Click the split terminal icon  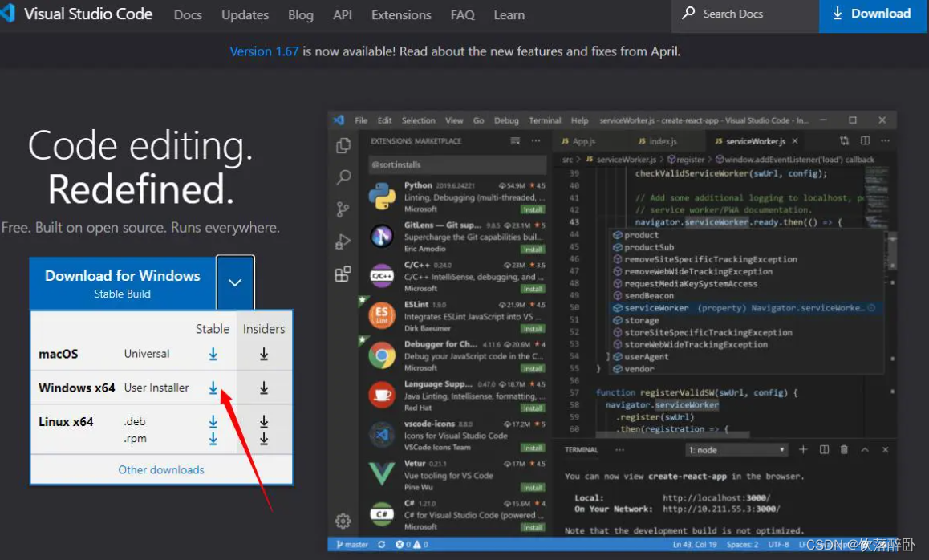click(824, 450)
